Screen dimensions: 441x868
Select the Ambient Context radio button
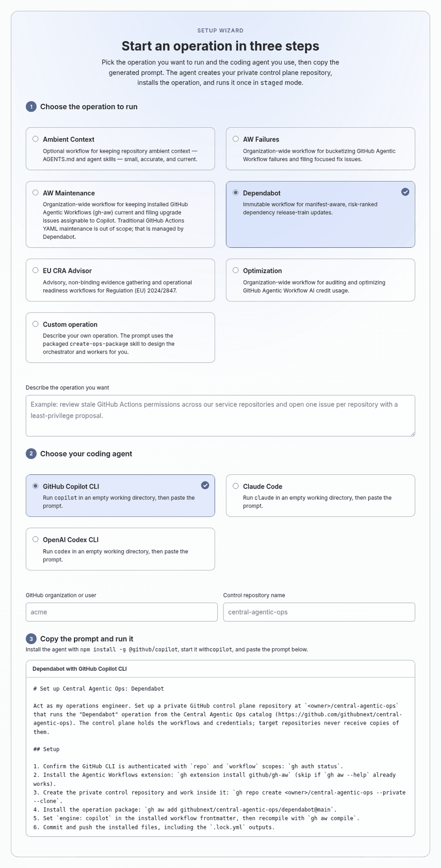[x=35, y=139]
